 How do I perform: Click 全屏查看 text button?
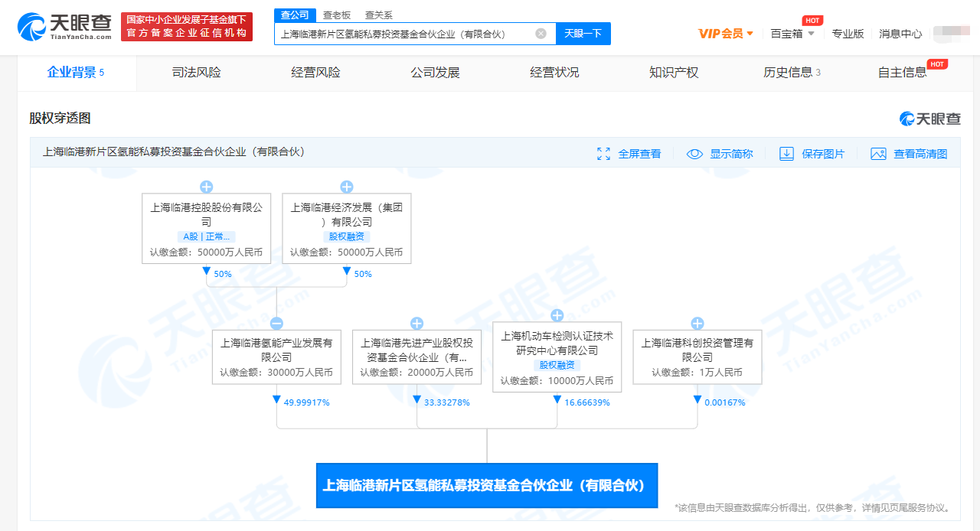(x=639, y=154)
